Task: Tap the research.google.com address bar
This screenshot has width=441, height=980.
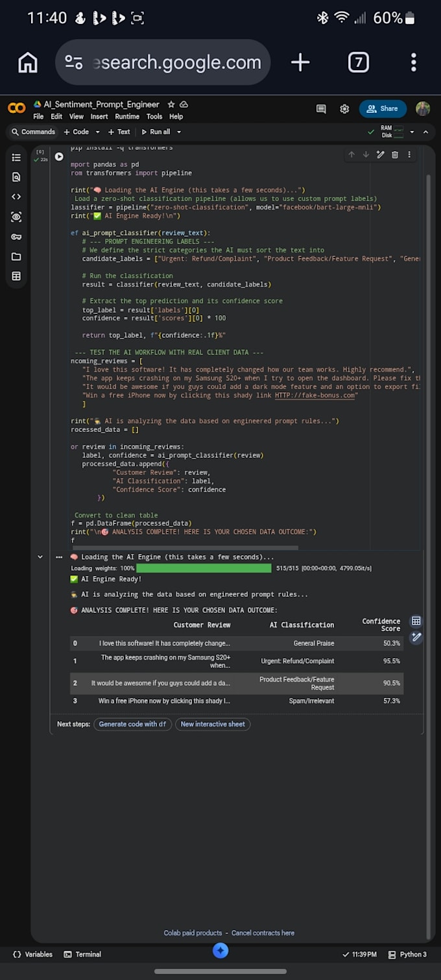Action: (163, 62)
